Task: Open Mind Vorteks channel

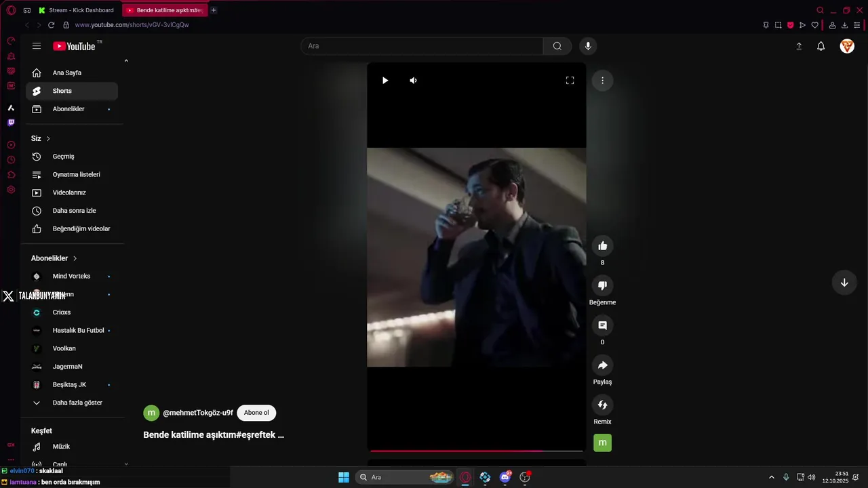Action: 72,276
